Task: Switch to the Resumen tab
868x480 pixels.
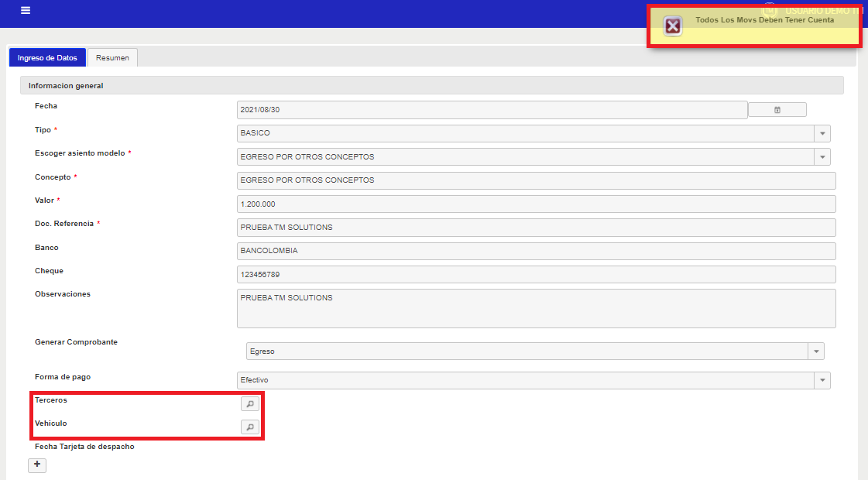Action: tap(112, 58)
